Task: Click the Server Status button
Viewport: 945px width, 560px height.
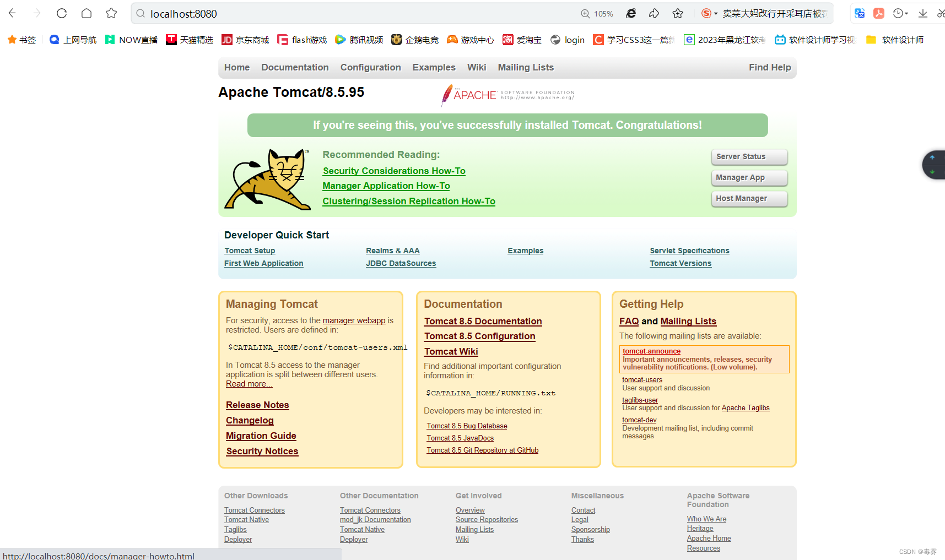Action: pos(749,156)
